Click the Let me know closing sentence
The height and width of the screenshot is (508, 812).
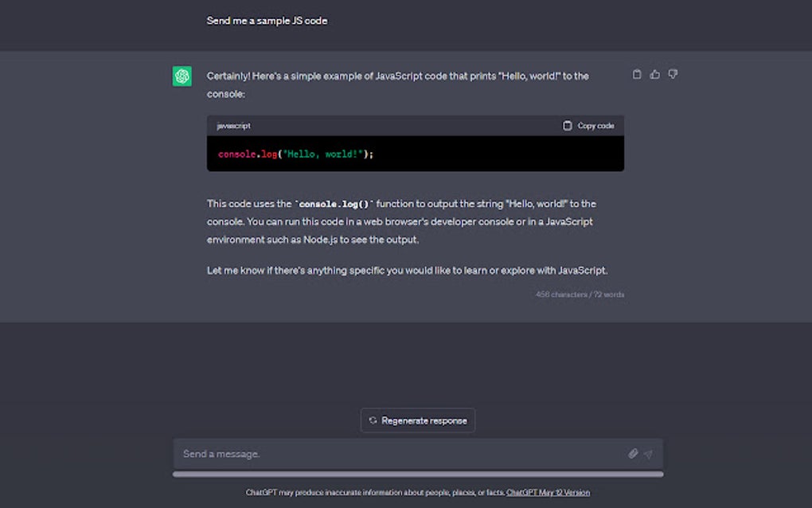[407, 271]
